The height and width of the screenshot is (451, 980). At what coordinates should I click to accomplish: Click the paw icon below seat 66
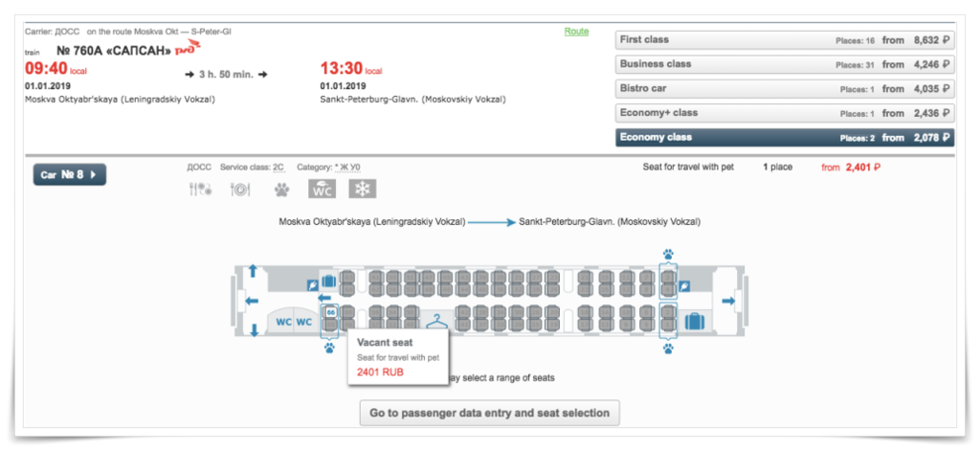point(330,348)
